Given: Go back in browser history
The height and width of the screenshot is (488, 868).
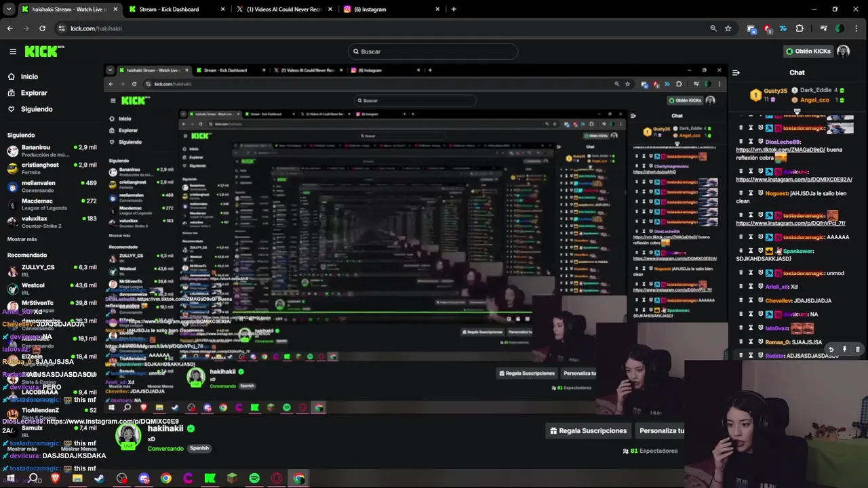Looking at the screenshot, I should [9, 28].
